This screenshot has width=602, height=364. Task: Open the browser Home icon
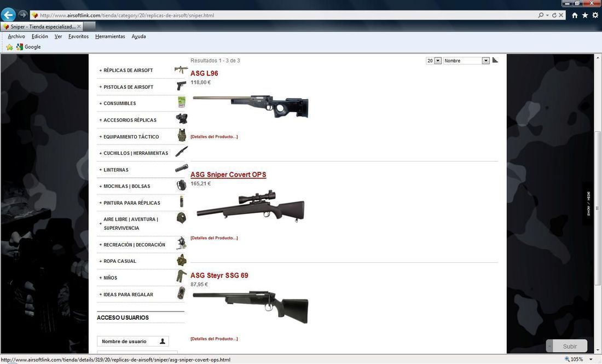pyautogui.click(x=575, y=15)
